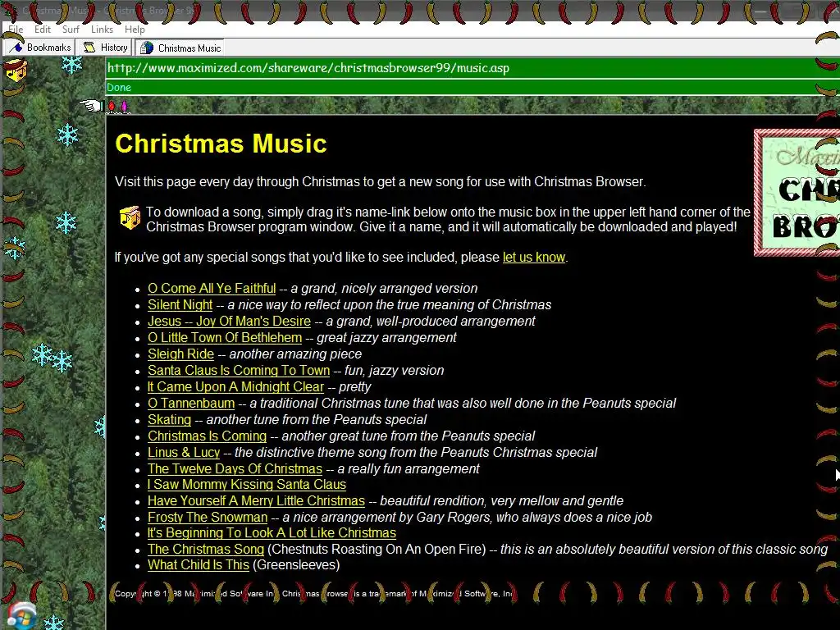Click the History scroll icon
Viewport: 840px width, 630px height.
coord(89,48)
